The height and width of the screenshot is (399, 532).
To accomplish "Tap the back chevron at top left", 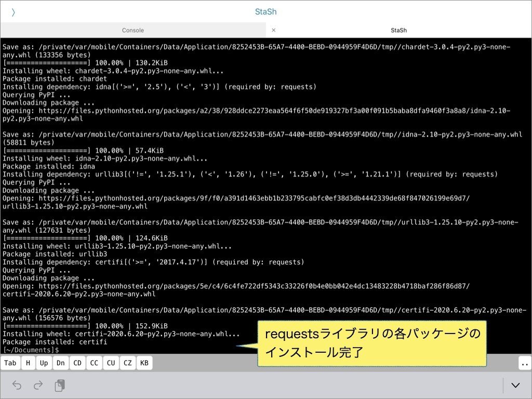I will [x=14, y=11].
